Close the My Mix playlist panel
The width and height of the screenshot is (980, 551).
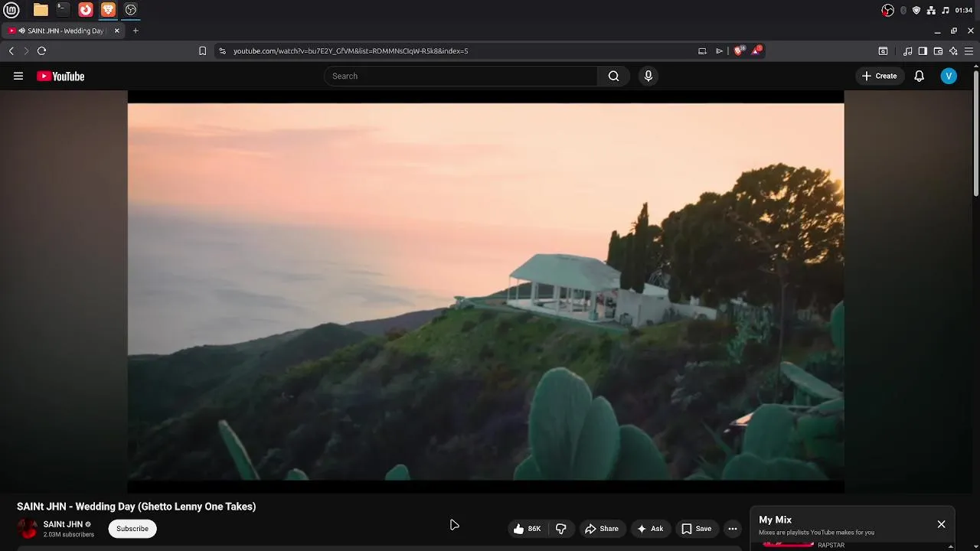[941, 524]
